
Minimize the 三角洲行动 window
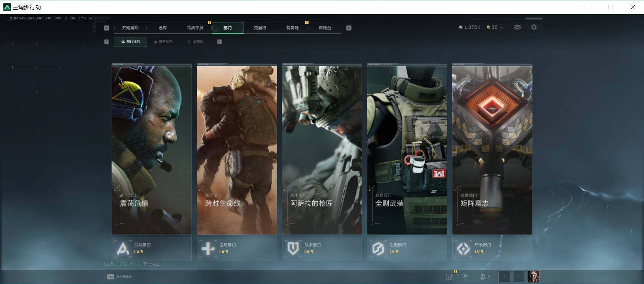pos(589,7)
